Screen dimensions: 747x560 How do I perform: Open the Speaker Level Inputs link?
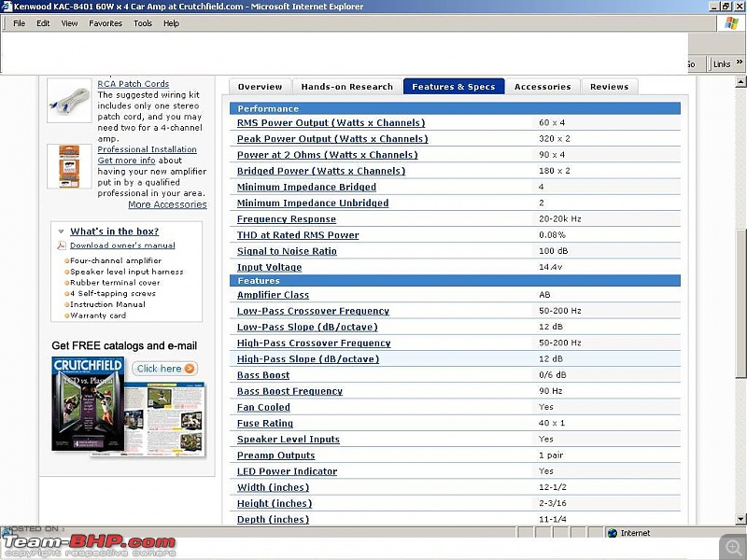coord(289,440)
